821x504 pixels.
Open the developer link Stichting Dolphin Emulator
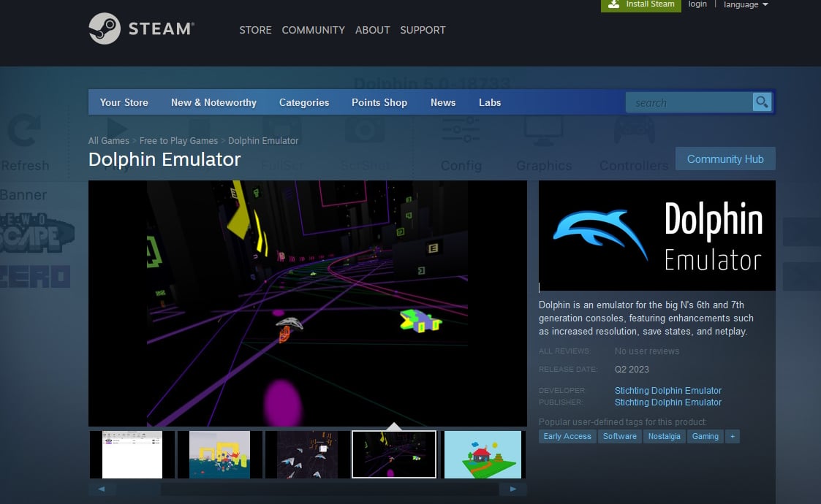[668, 391]
